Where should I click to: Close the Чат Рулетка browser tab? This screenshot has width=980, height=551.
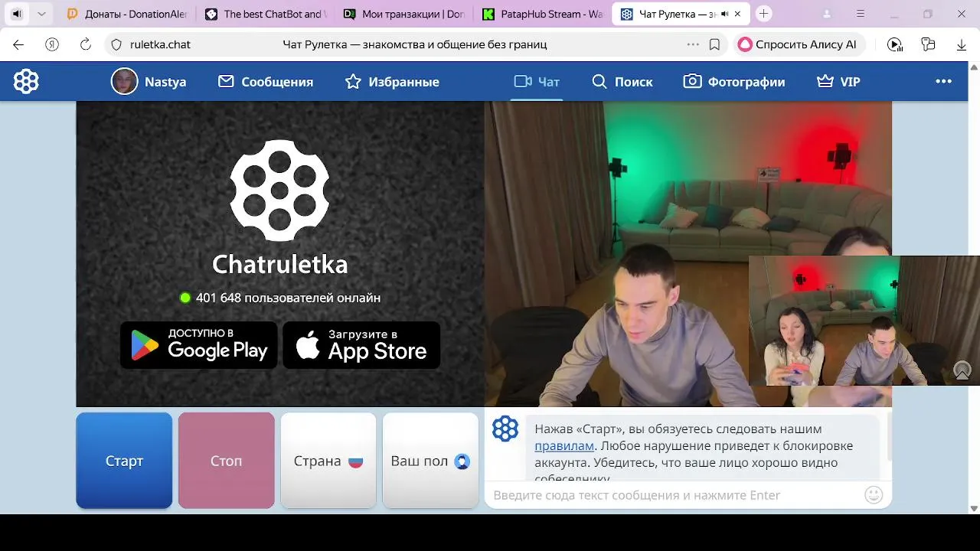pos(738,14)
